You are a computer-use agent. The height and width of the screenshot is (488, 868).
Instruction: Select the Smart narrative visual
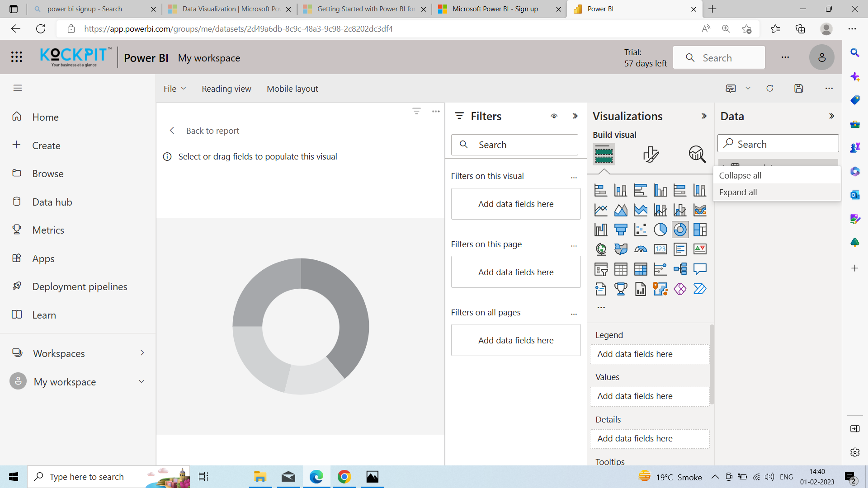point(601,289)
